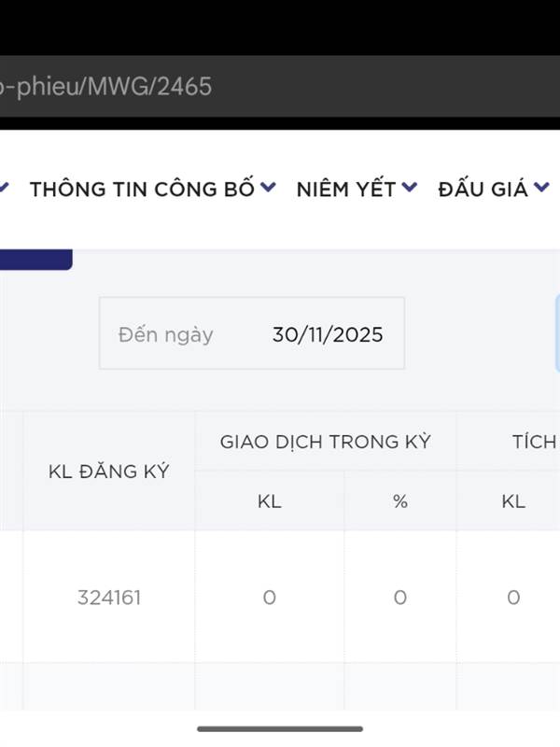Select the 324161 registered volume cell
Screen dimensions: 560x747
point(109,598)
